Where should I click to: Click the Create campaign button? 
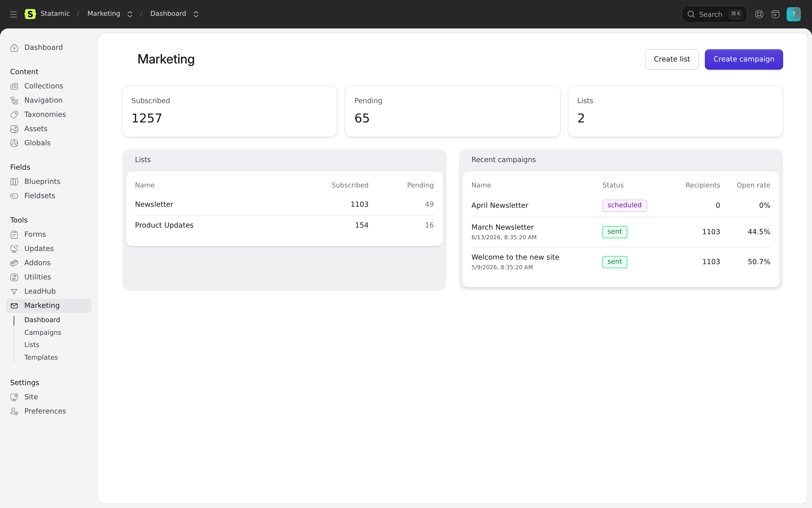(x=743, y=59)
